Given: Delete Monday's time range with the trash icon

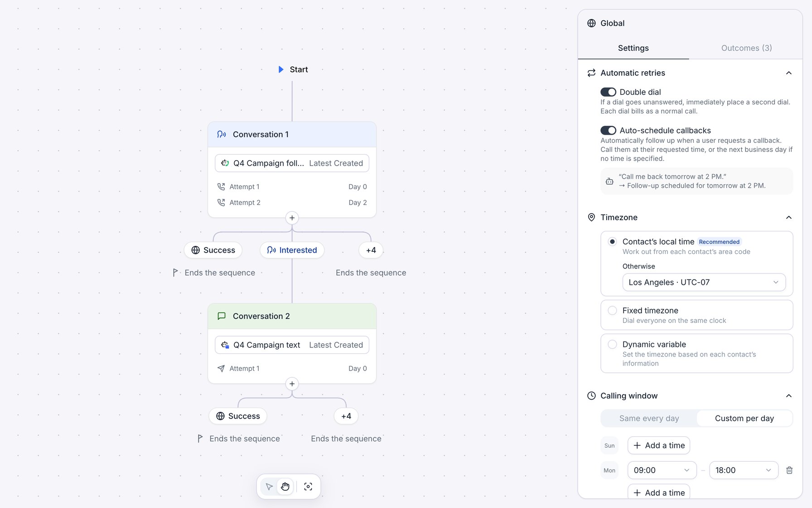Looking at the screenshot, I should coord(789,470).
